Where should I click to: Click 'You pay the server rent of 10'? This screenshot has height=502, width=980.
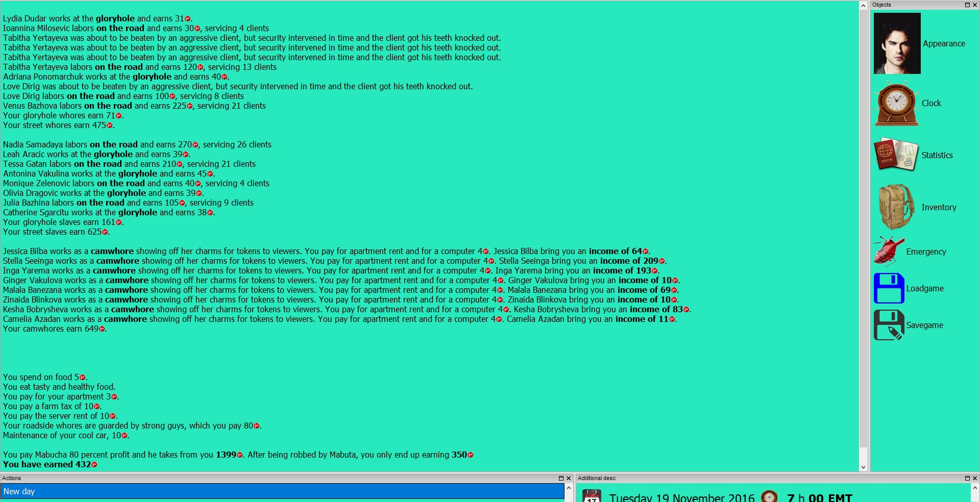60,416
